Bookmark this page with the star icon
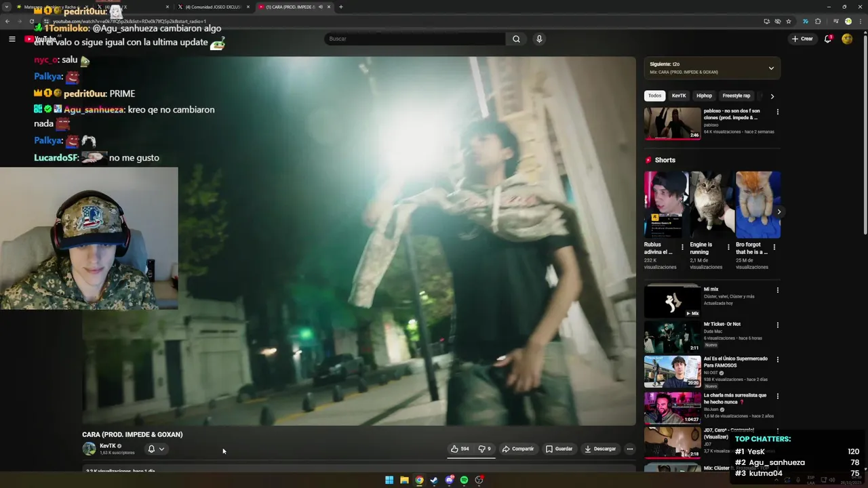This screenshot has width=868, height=488. [x=789, y=22]
